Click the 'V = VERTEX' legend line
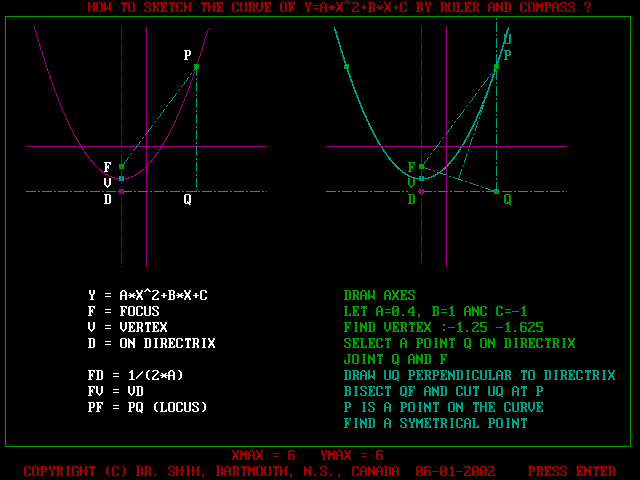The height and width of the screenshot is (480, 640). pos(127,327)
